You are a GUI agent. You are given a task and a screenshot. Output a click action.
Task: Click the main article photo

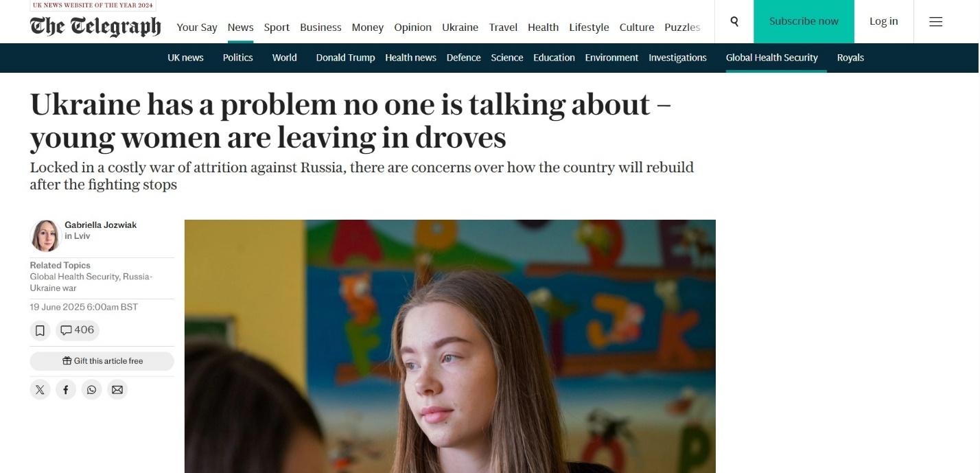(450, 346)
